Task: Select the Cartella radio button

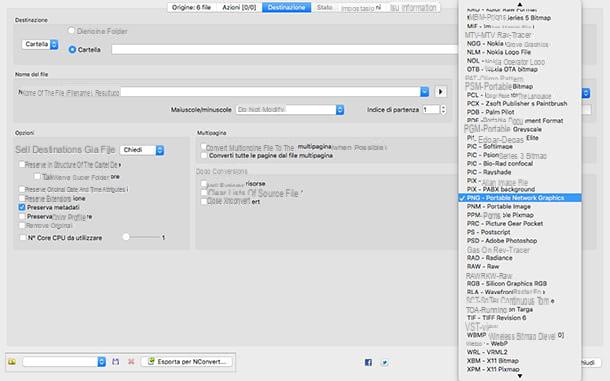Action: point(72,50)
